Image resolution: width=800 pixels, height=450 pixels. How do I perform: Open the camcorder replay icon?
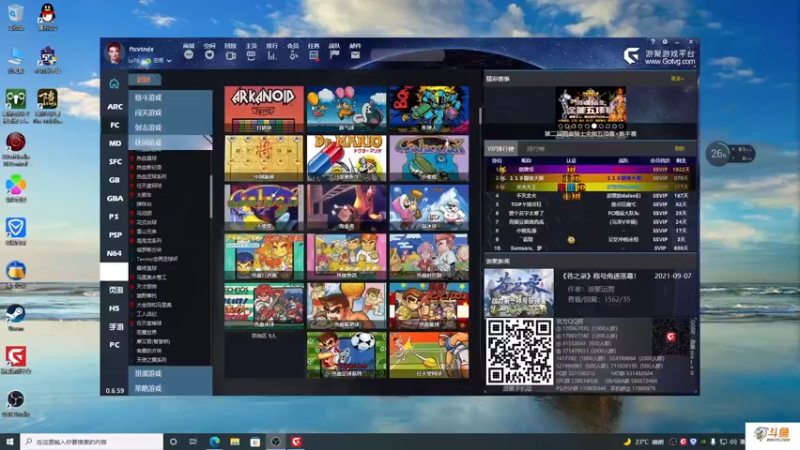(230, 55)
